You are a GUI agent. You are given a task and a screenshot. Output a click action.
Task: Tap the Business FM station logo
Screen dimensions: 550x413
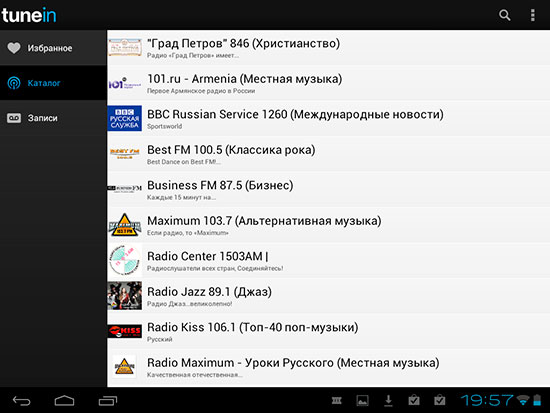[125, 188]
